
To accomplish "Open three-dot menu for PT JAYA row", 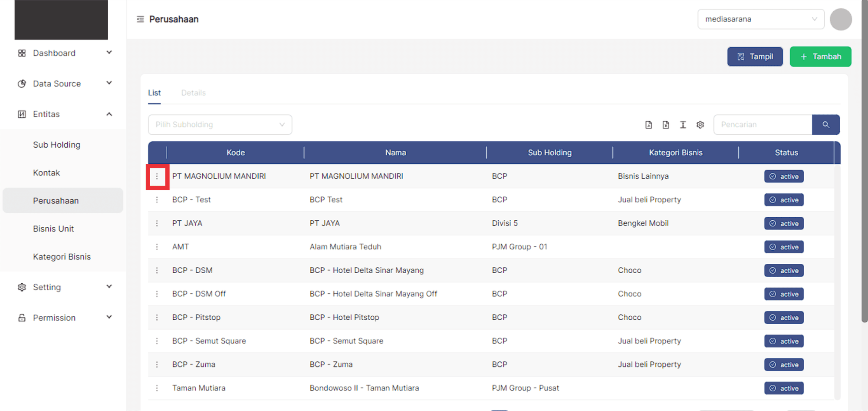I will click(x=157, y=223).
